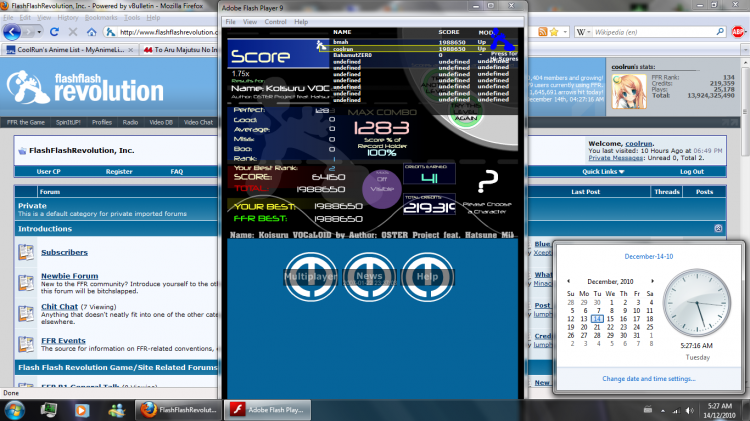Open Flash Player Control menu
This screenshot has height=421, width=750.
click(x=276, y=22)
